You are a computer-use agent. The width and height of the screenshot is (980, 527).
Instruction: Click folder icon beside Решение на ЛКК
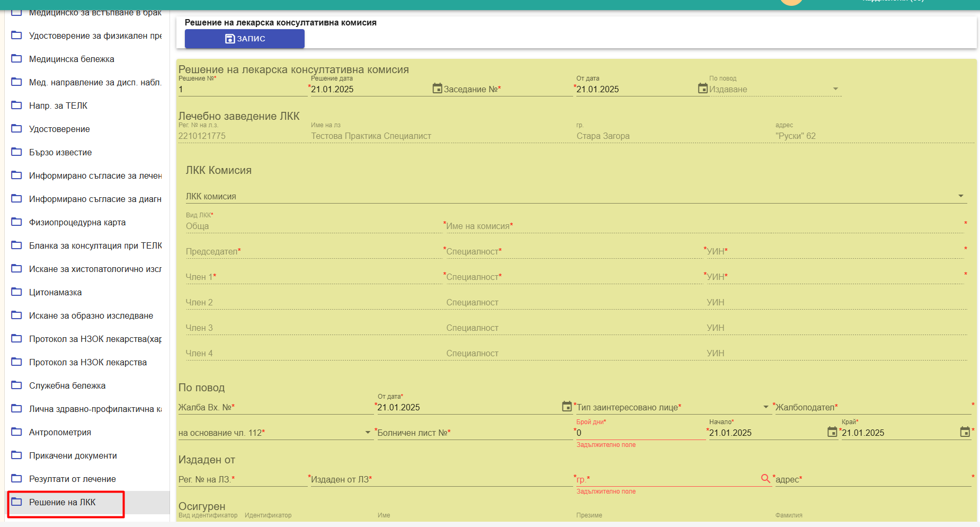16,502
